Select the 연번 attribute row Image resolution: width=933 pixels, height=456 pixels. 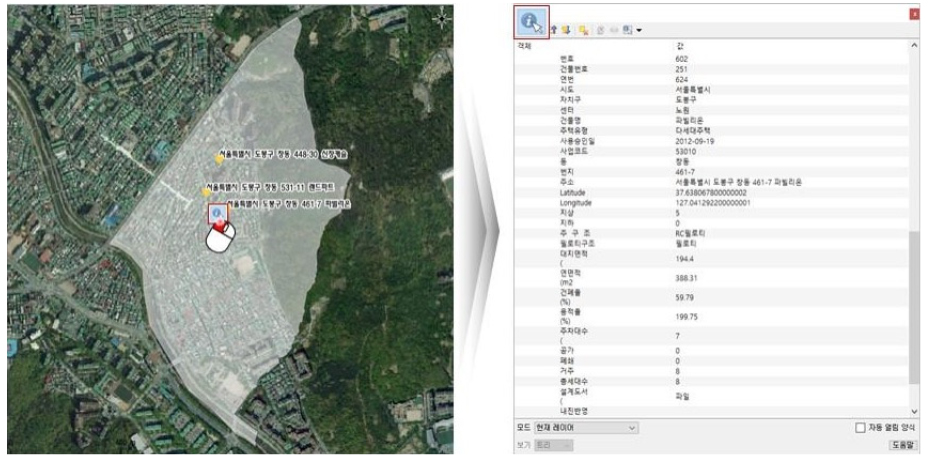tap(711, 79)
